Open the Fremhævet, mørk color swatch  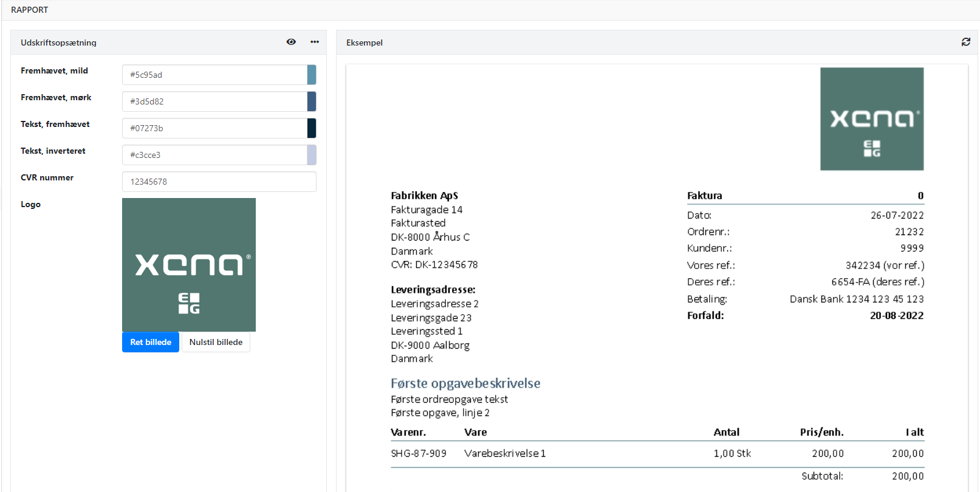click(312, 101)
